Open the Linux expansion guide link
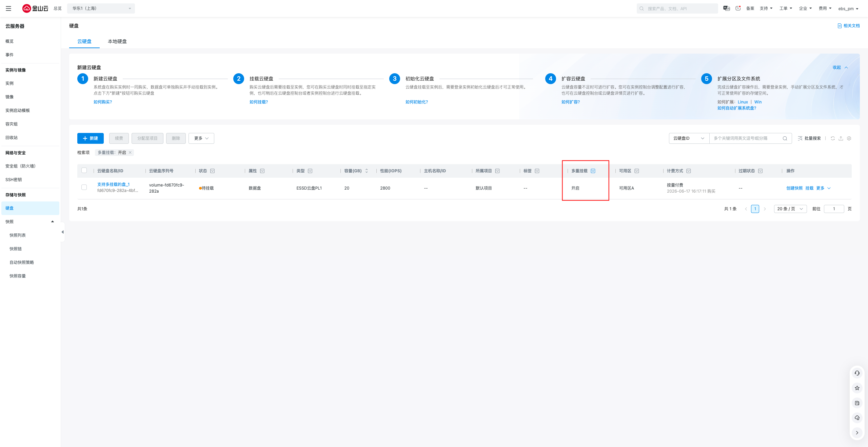The width and height of the screenshot is (868, 447). 743,102
